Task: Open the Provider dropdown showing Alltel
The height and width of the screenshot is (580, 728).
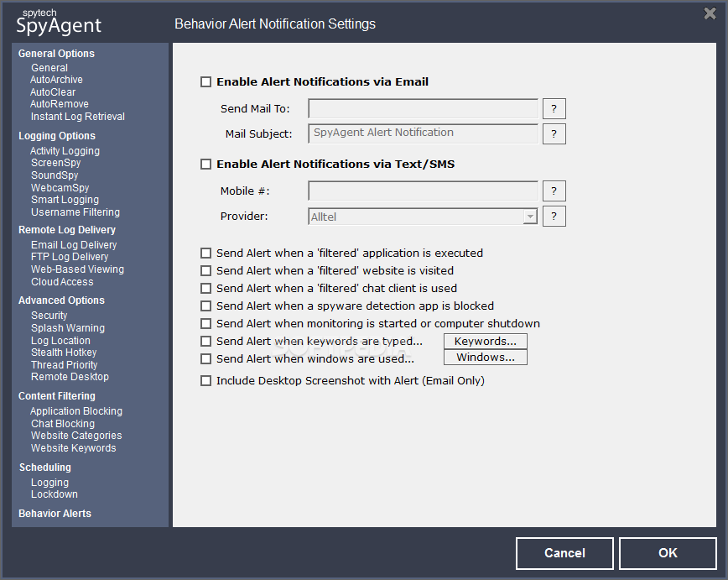Action: click(x=423, y=217)
